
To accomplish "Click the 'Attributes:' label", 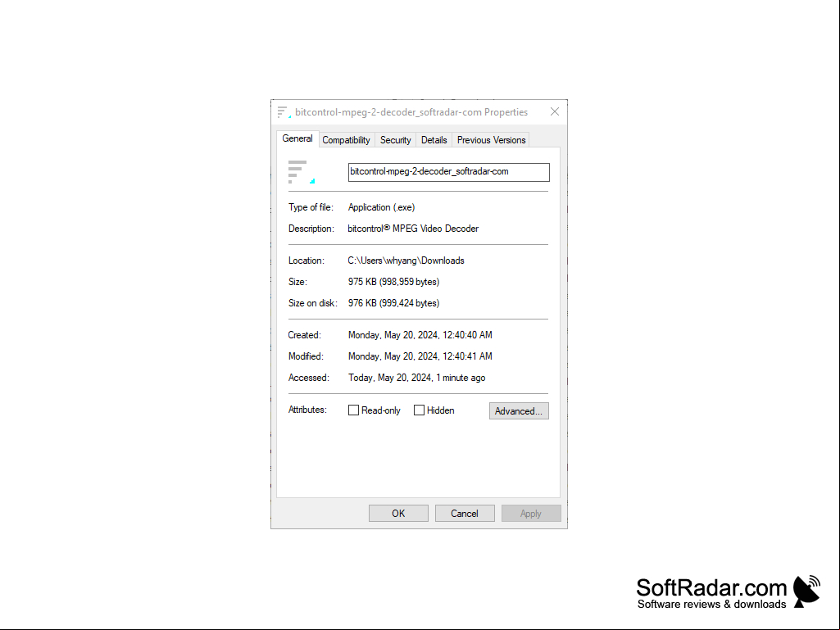I will click(x=307, y=410).
